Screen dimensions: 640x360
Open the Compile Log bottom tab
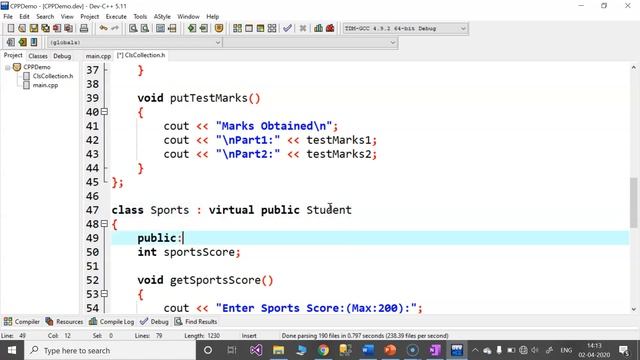click(x=111, y=322)
